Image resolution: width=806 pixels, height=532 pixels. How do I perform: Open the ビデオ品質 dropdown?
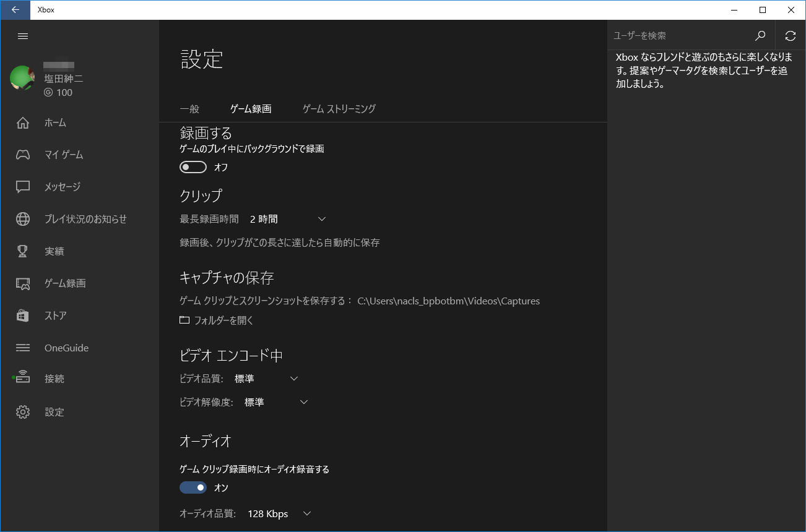pos(266,379)
